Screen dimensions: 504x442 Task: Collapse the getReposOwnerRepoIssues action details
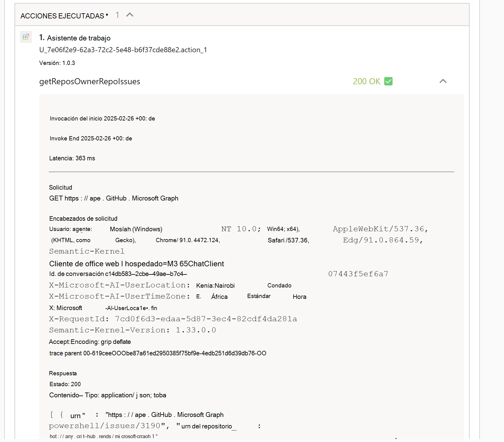tap(443, 81)
